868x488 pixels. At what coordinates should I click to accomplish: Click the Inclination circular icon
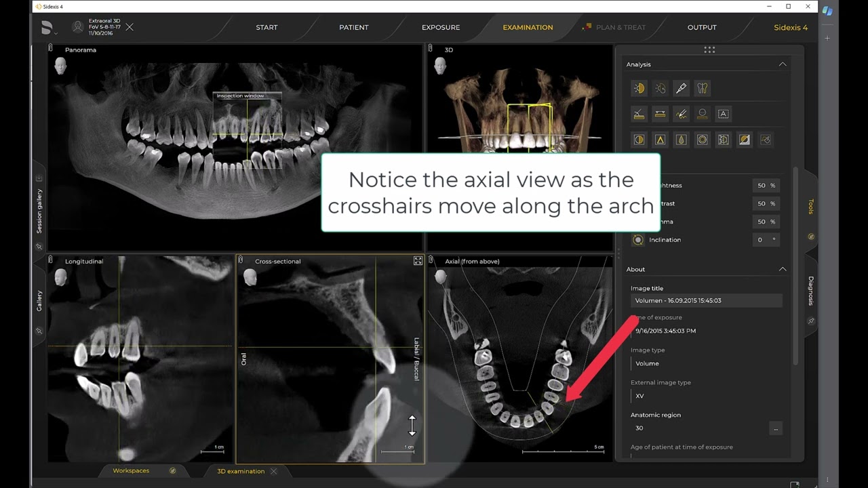pos(638,239)
